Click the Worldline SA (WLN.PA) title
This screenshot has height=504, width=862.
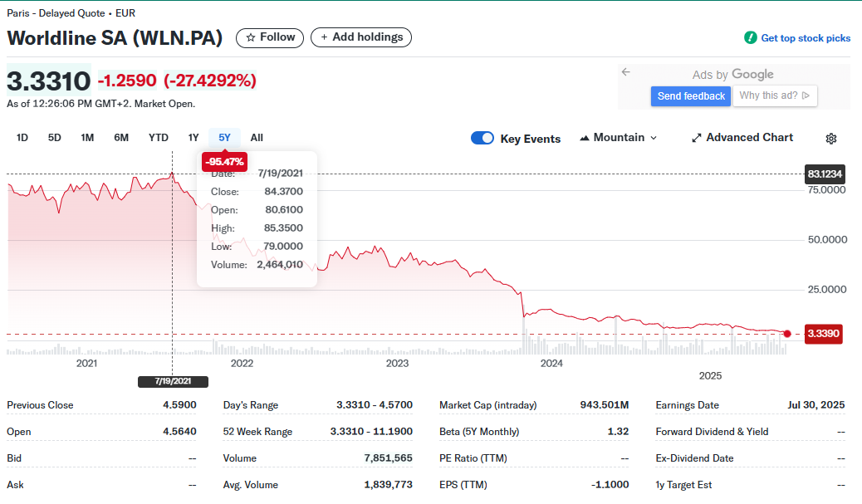click(115, 38)
